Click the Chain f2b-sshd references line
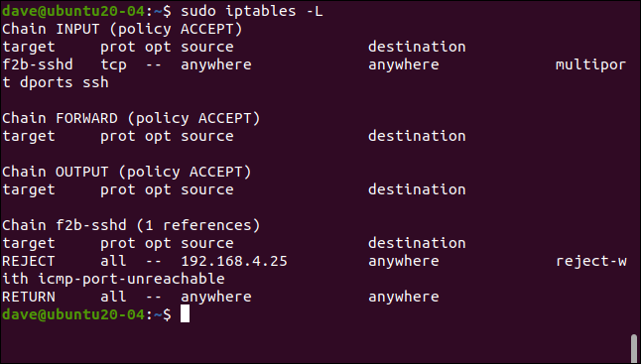 pyautogui.click(x=131, y=225)
